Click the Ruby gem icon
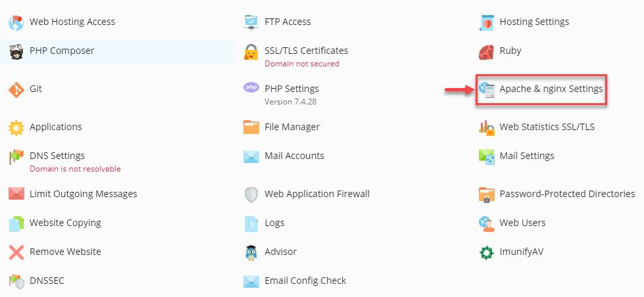The width and height of the screenshot is (644, 297). click(x=486, y=51)
